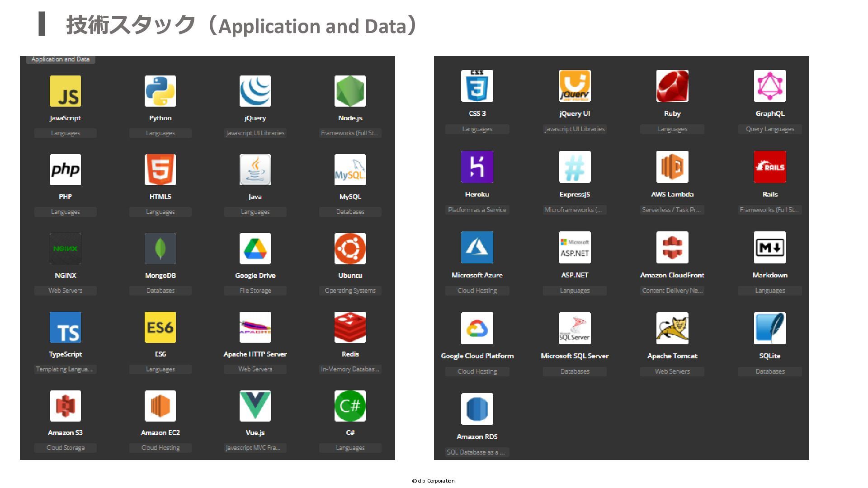The width and height of the screenshot is (868, 488).
Task: Click the JavaScript JS logo icon
Action: (x=65, y=91)
